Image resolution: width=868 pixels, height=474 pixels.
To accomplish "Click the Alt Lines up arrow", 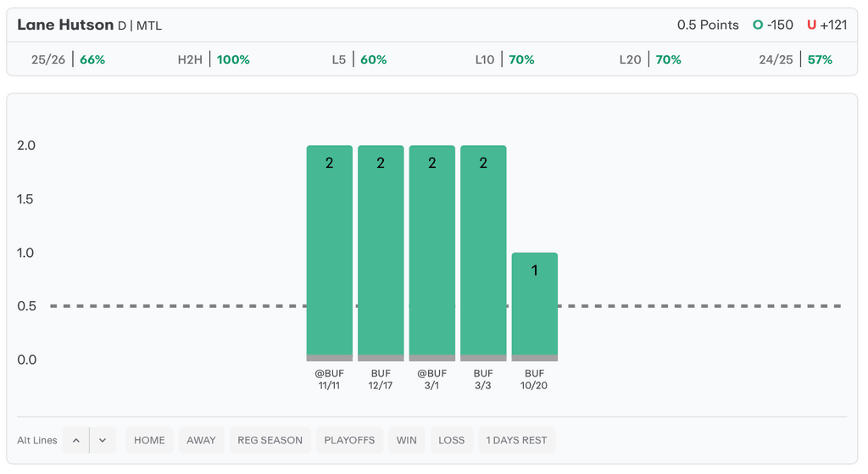I will [76, 440].
